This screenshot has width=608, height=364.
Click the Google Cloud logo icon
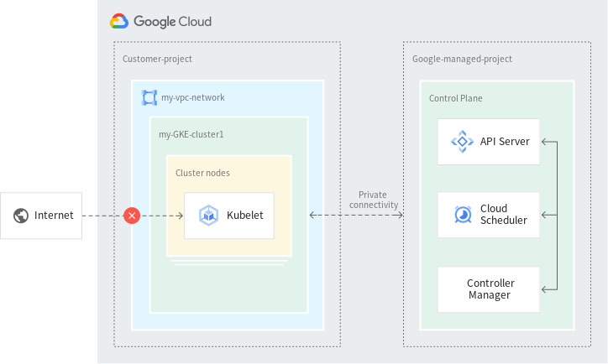pos(119,21)
